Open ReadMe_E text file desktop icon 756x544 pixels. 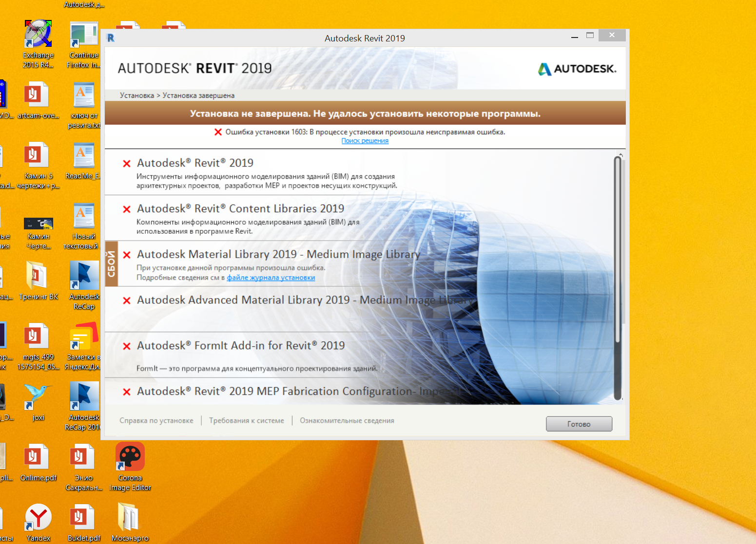(84, 161)
